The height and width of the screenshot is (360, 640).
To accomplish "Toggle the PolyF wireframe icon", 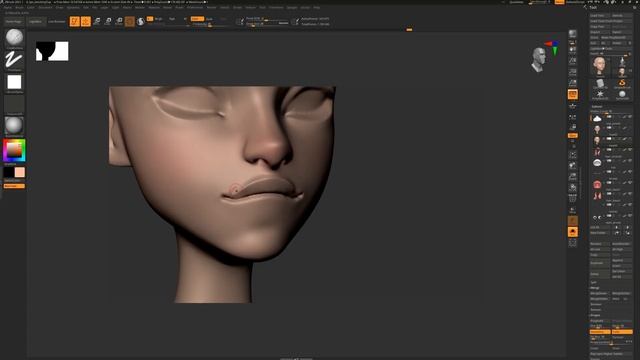I will (x=573, y=199).
